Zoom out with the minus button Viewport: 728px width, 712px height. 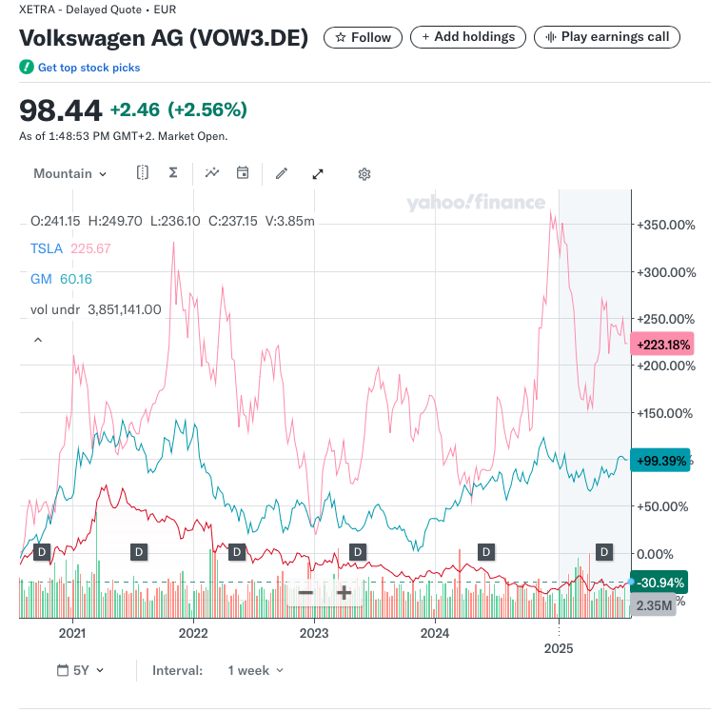[305, 592]
